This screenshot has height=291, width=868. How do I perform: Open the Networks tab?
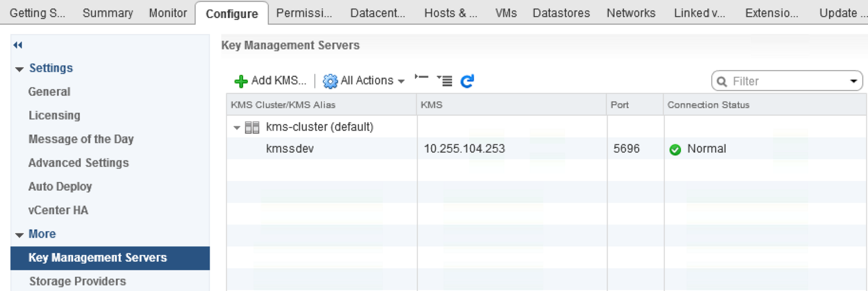click(x=631, y=13)
